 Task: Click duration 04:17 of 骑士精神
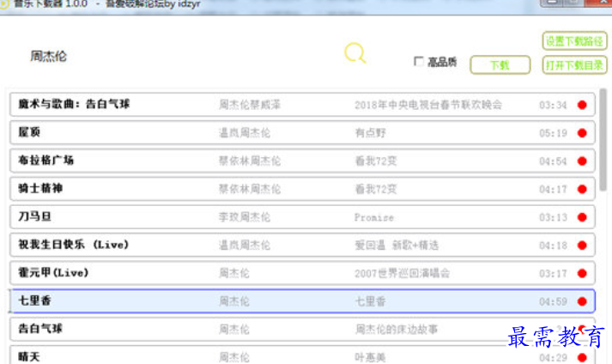553,190
